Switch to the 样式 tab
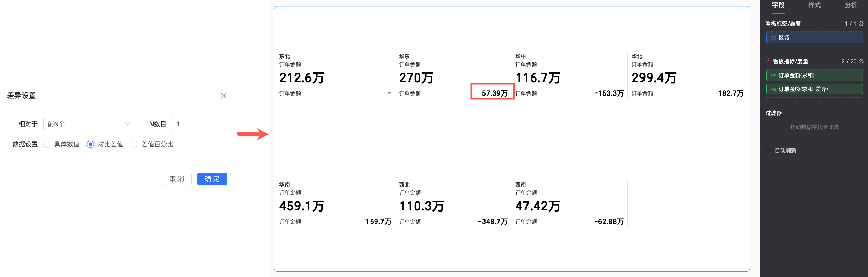This screenshot has width=868, height=277. (814, 5)
